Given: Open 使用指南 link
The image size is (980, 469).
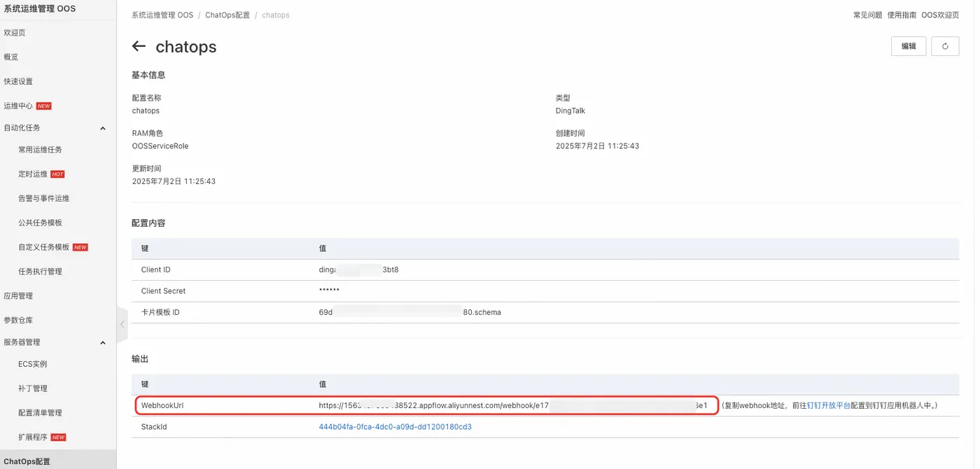Looking at the screenshot, I should (x=902, y=15).
